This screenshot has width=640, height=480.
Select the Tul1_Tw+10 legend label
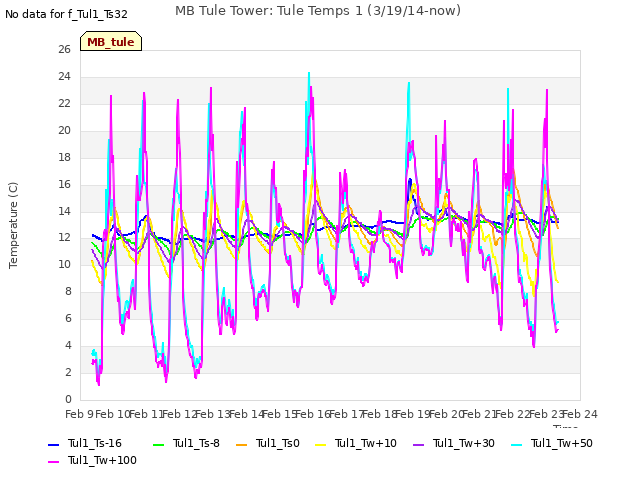click(366, 443)
